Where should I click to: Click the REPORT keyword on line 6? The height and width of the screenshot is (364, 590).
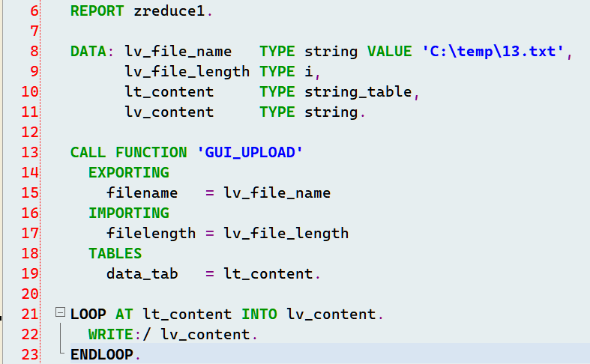coord(97,11)
